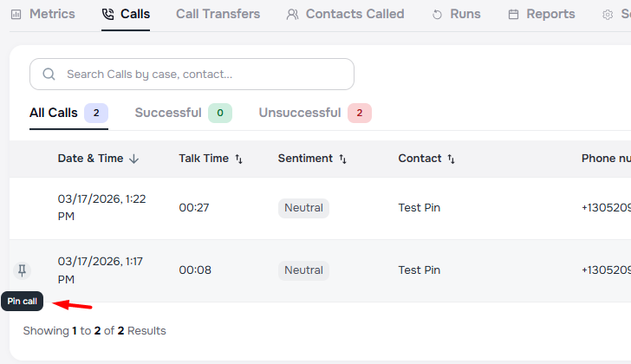Click Neutral sentiment badge for 00:27 call
The image size is (631, 364).
click(x=303, y=208)
